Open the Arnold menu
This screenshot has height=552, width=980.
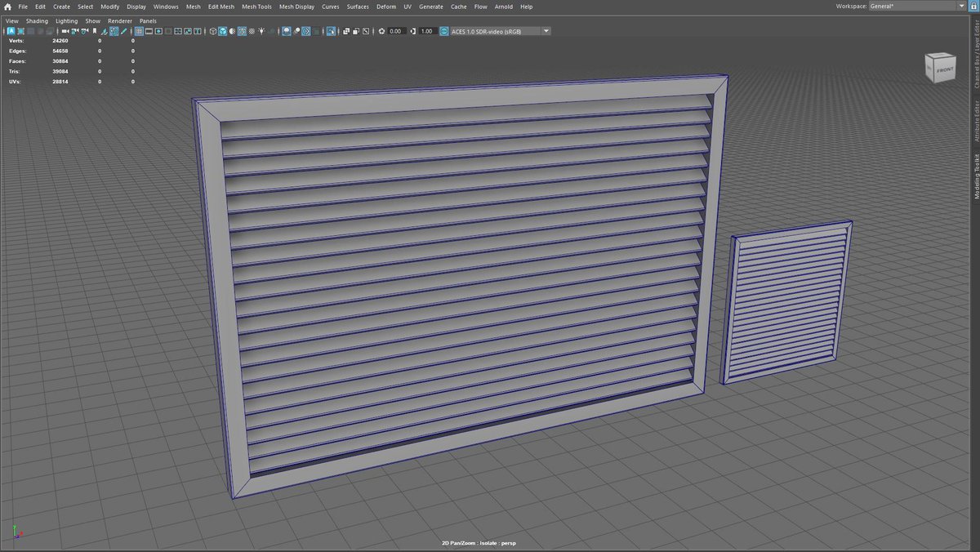click(x=504, y=7)
